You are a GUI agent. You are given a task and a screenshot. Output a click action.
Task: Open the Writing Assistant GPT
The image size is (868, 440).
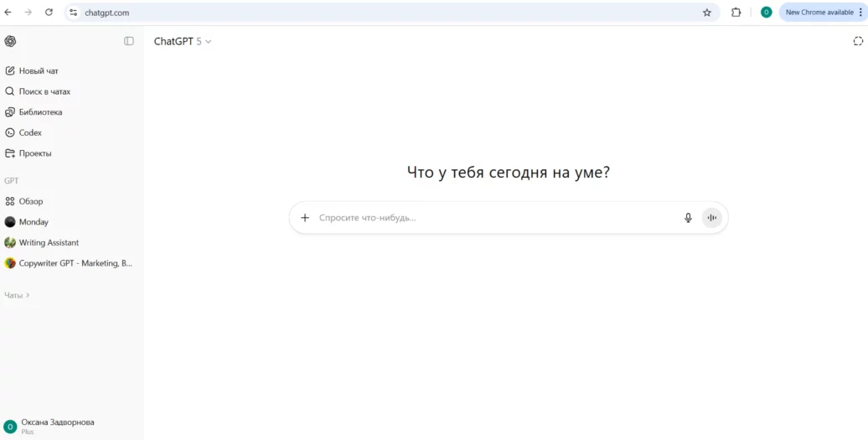click(49, 242)
